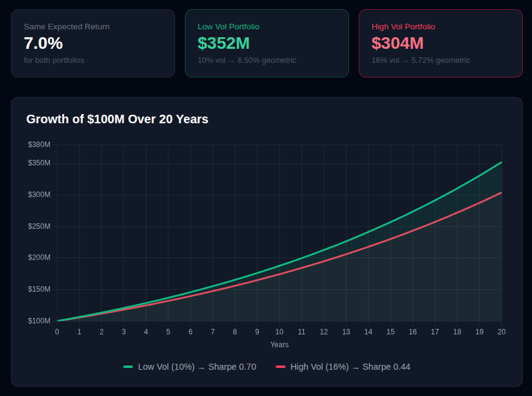Click the $250M y-axis tick label

tap(39, 226)
